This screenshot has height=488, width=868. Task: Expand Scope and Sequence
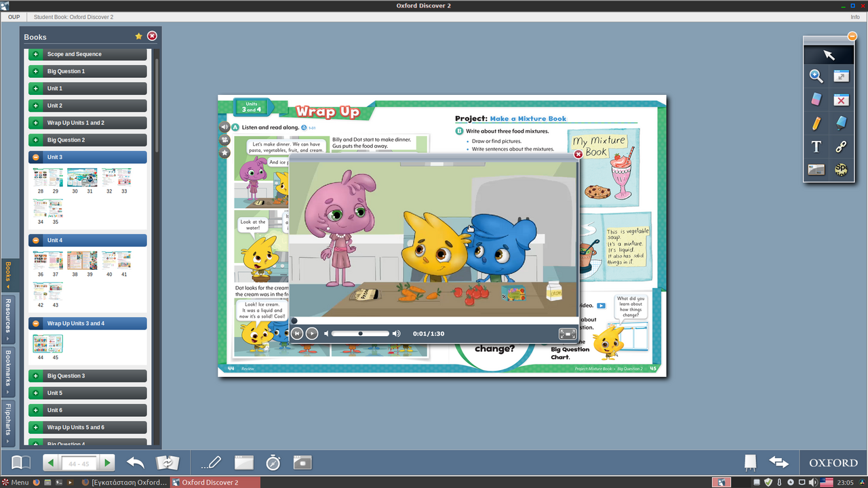[x=87, y=54]
